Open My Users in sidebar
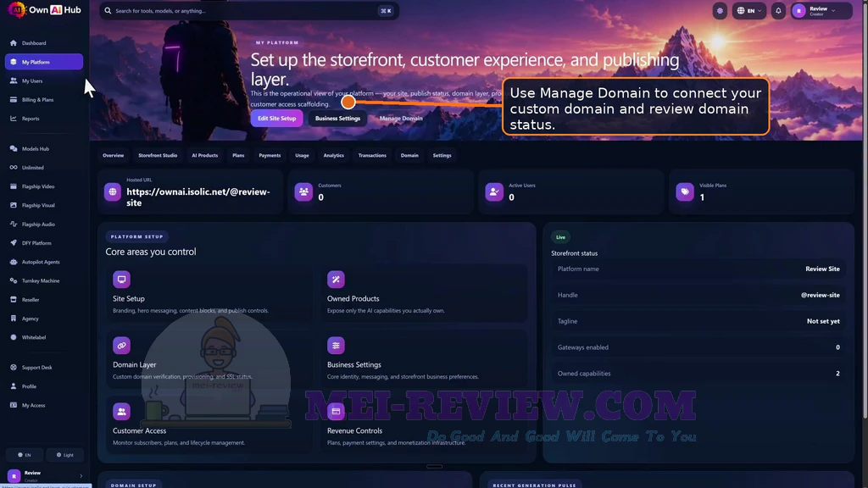 pos(44,80)
